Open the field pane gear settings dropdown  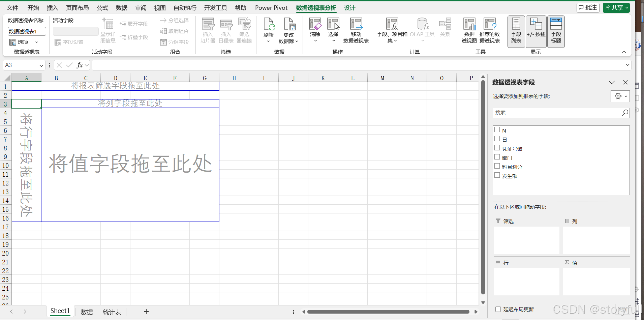(x=620, y=96)
